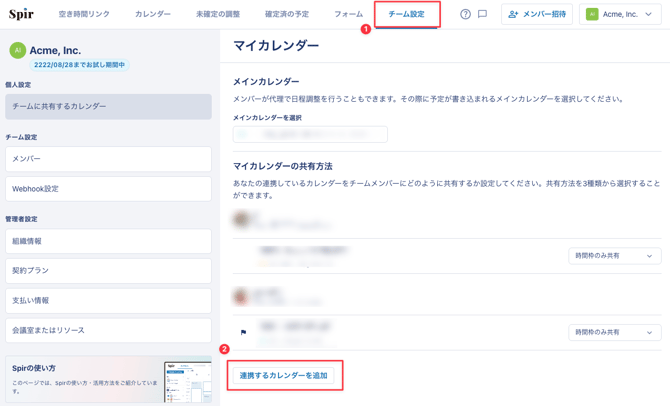The height and width of the screenshot is (406, 670).
Task: Expand the second 時間枠のみ共有 dropdown
Action: [x=614, y=332]
